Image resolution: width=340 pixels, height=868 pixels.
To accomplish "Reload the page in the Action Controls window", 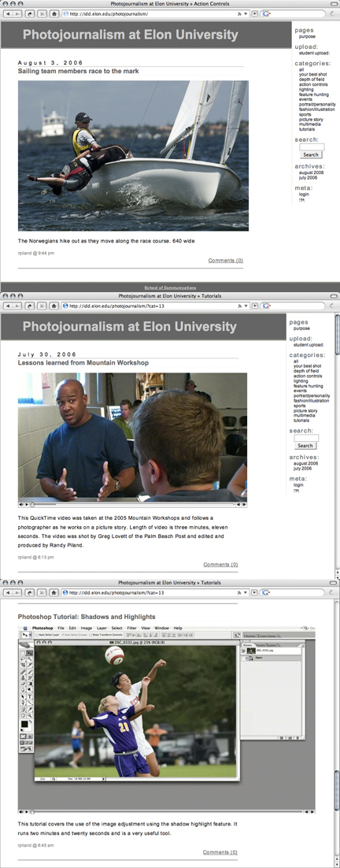I will pos(30,13).
